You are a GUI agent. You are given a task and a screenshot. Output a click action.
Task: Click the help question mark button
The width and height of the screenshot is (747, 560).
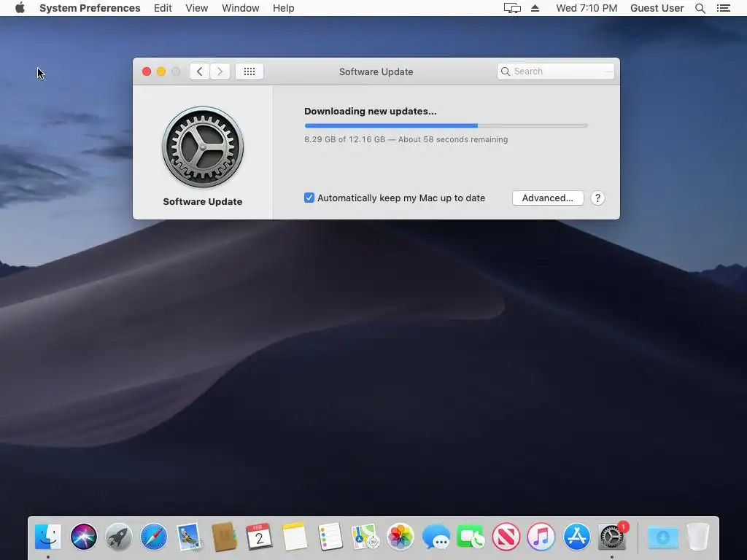tap(597, 198)
